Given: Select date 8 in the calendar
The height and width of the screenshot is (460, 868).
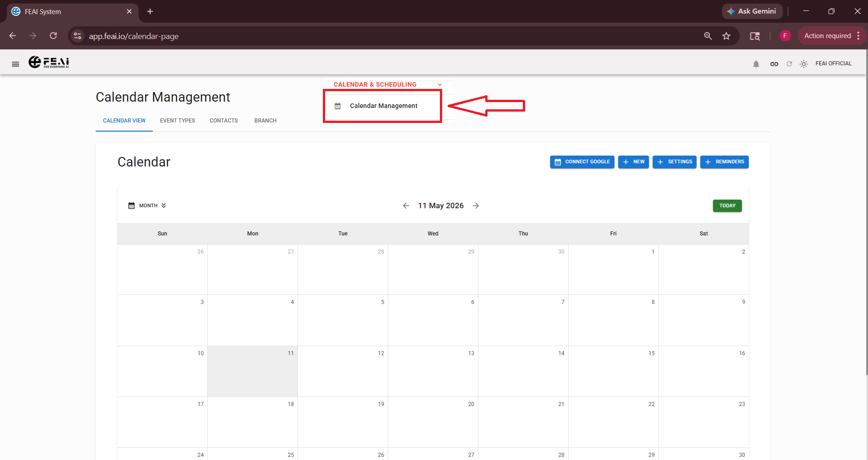Looking at the screenshot, I should pos(613,320).
